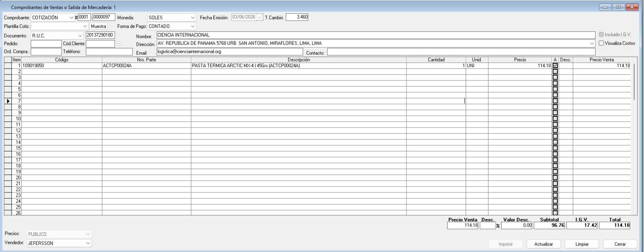
Task: Click the I.G.V. value 17.42
Action: point(582,226)
